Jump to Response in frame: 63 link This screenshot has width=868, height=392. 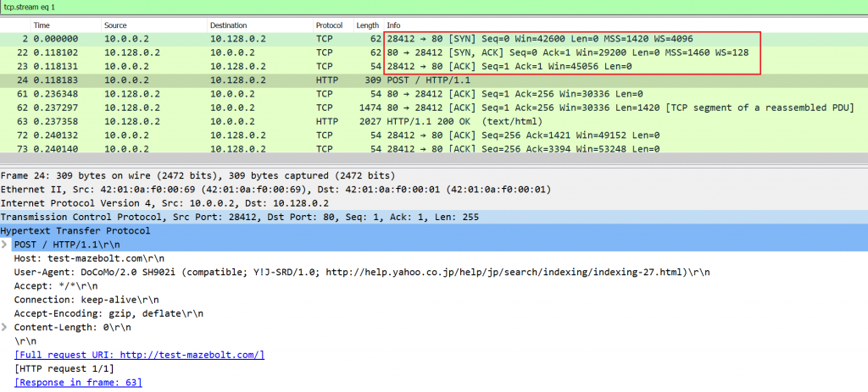click(78, 382)
